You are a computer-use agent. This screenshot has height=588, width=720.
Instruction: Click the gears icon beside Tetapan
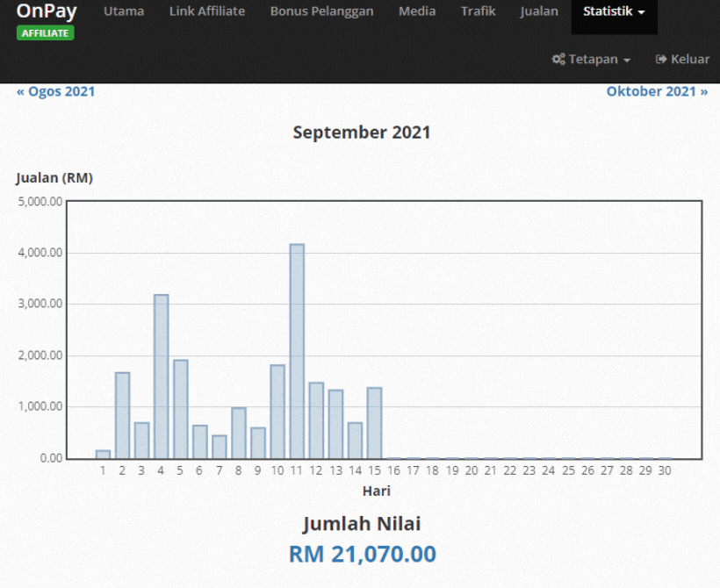pos(558,60)
